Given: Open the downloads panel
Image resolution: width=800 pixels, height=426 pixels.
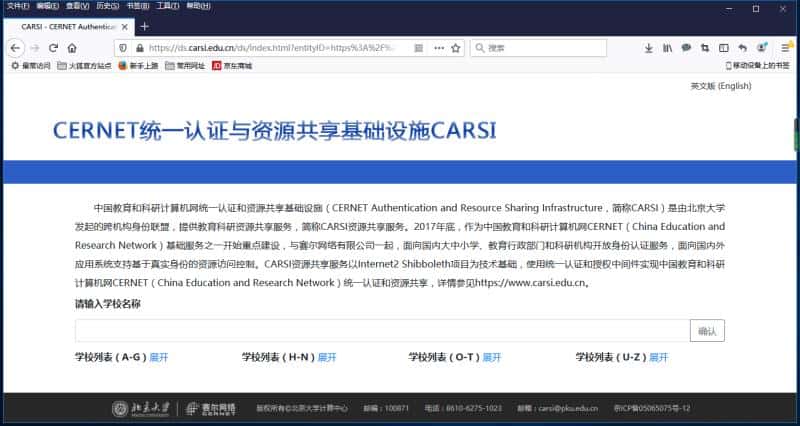Looking at the screenshot, I should pyautogui.click(x=648, y=48).
